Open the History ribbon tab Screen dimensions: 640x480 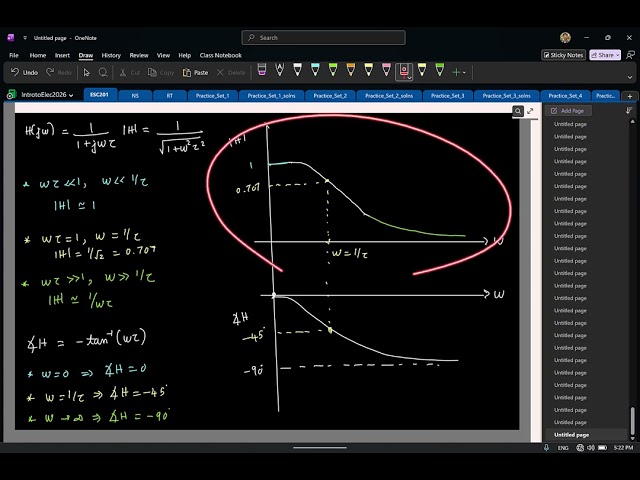coord(111,55)
